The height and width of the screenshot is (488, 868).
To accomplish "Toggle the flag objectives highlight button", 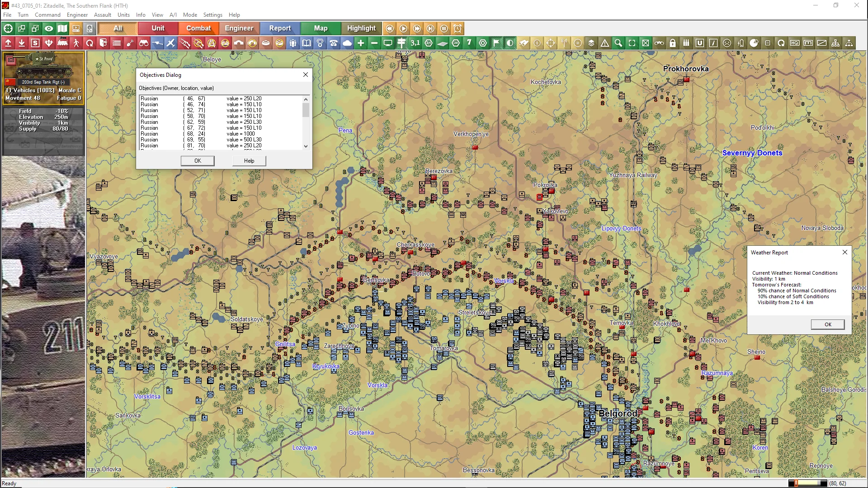I will click(496, 43).
